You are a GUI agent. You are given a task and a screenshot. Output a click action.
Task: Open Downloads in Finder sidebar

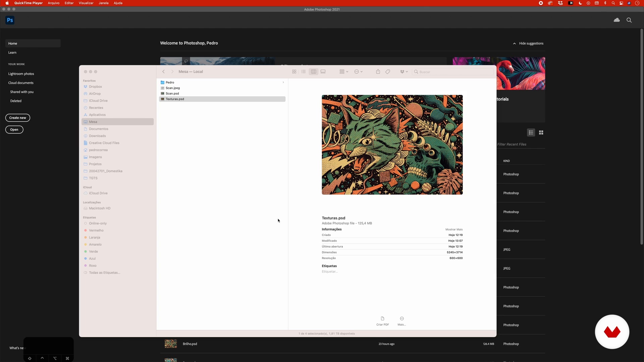click(117, 136)
